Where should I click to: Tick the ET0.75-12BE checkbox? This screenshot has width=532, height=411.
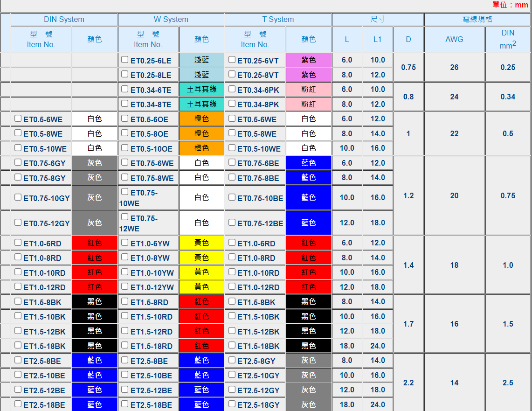coord(232,223)
